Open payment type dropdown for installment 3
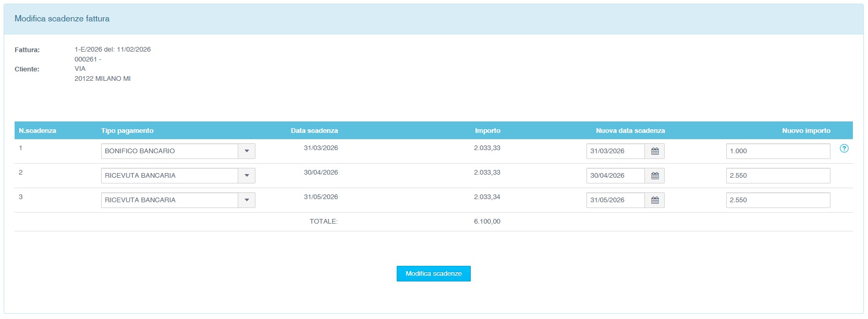This screenshot has height=319, width=868. pyautogui.click(x=247, y=200)
